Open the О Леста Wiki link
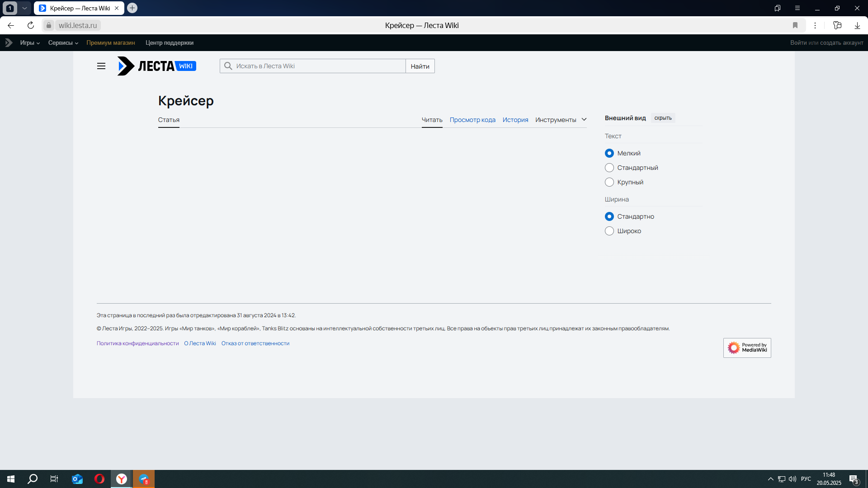This screenshot has width=868, height=488. [x=200, y=343]
